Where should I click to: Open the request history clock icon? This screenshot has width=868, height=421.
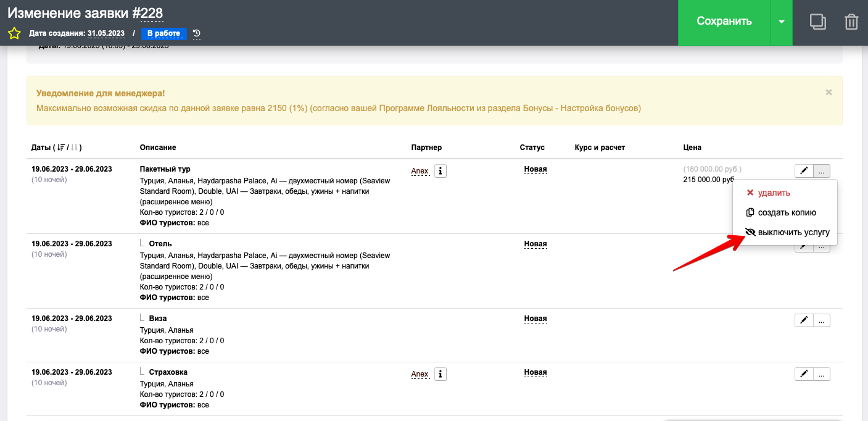click(196, 33)
